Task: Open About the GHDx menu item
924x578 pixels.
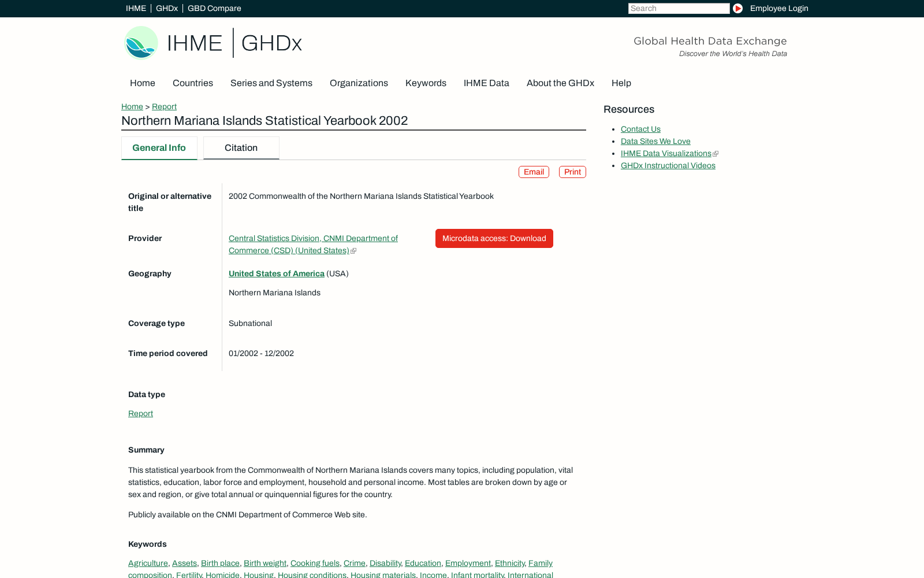Action: click(x=560, y=83)
